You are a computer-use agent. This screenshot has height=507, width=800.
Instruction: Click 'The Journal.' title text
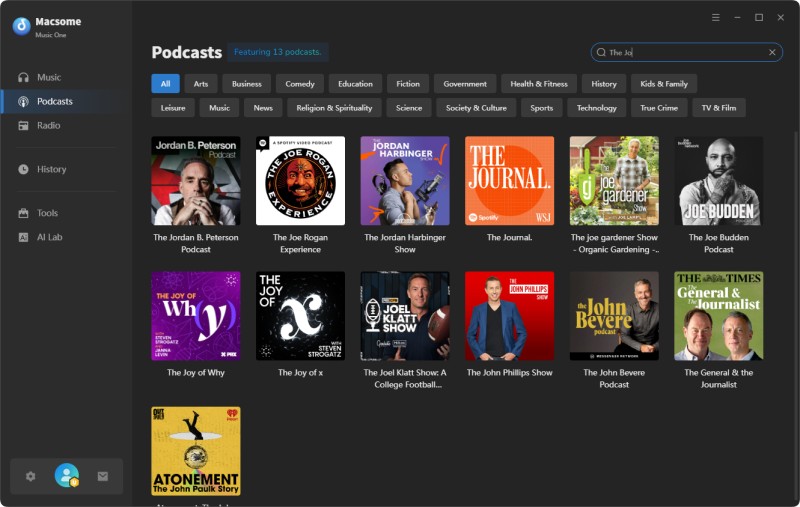(x=510, y=237)
